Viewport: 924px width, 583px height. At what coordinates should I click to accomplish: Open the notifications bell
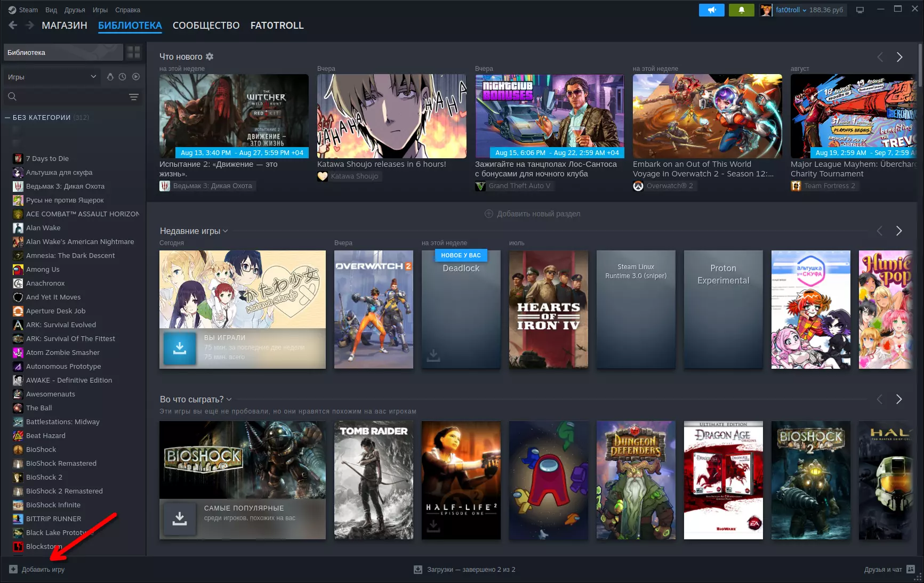click(x=741, y=10)
